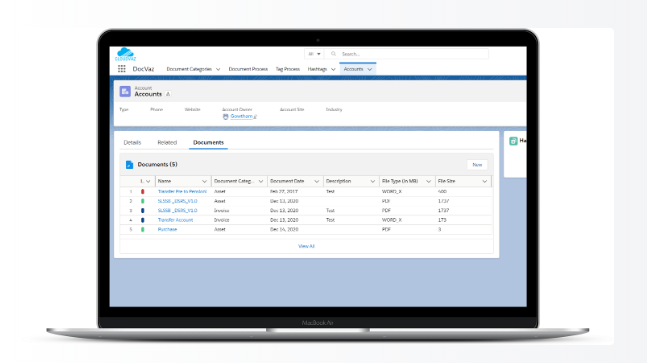
Task: Click the View All link
Action: click(x=306, y=246)
